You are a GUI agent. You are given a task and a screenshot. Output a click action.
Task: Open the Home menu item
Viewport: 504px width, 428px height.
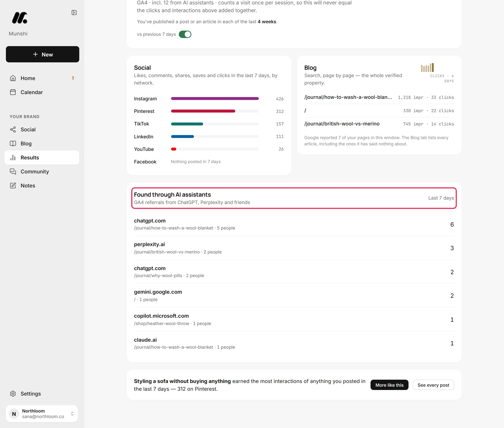(42, 78)
